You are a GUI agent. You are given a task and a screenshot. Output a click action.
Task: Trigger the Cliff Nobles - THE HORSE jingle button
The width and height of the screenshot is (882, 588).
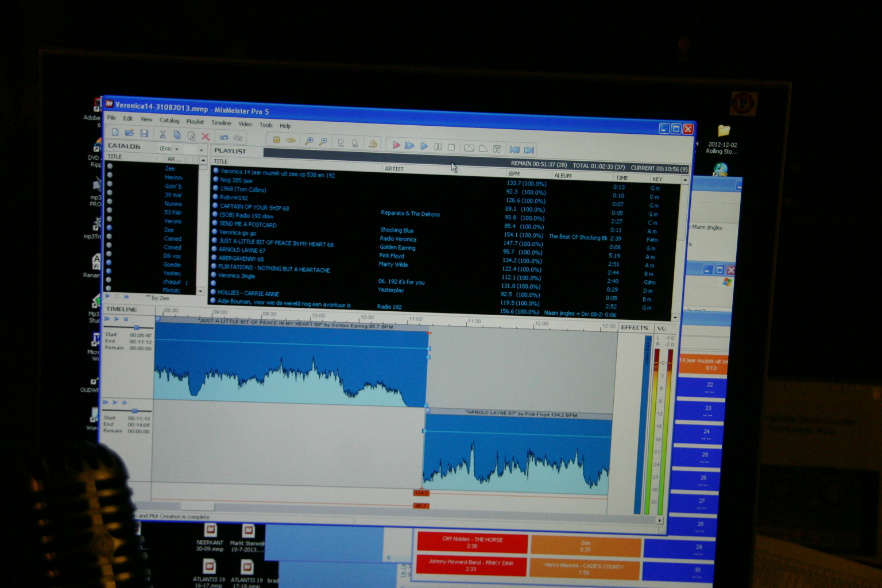coord(472,543)
